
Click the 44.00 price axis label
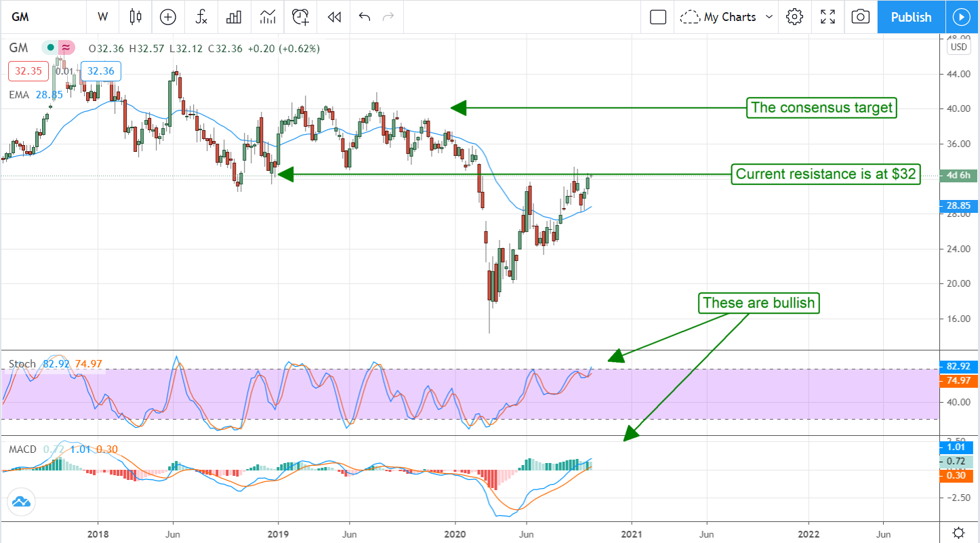tap(958, 73)
